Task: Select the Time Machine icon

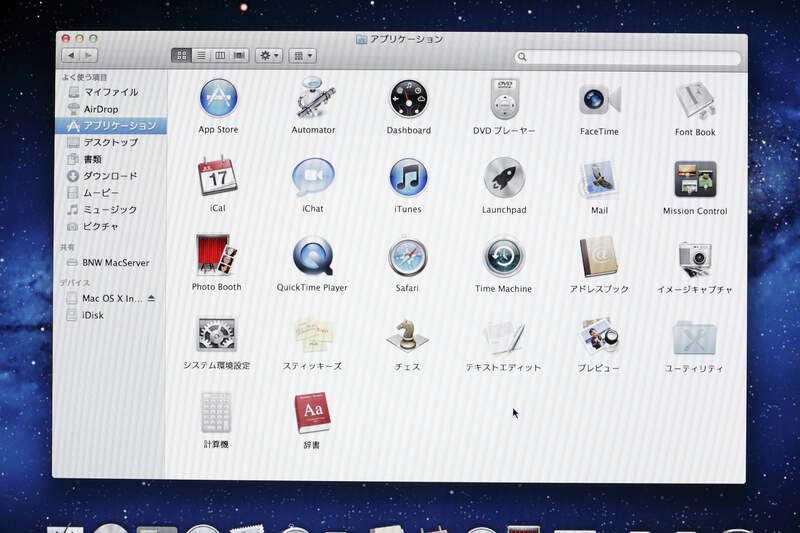Action: [503, 256]
